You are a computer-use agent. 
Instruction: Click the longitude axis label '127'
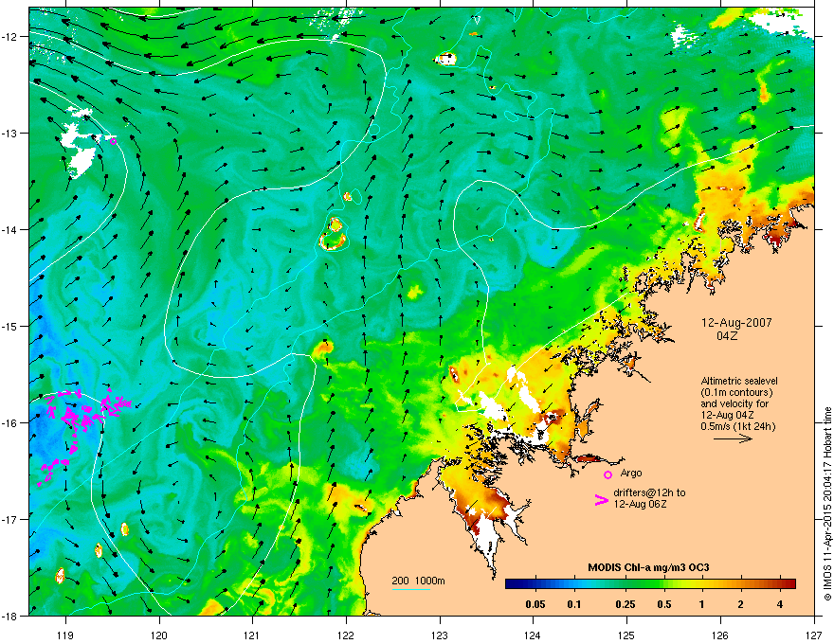click(814, 635)
